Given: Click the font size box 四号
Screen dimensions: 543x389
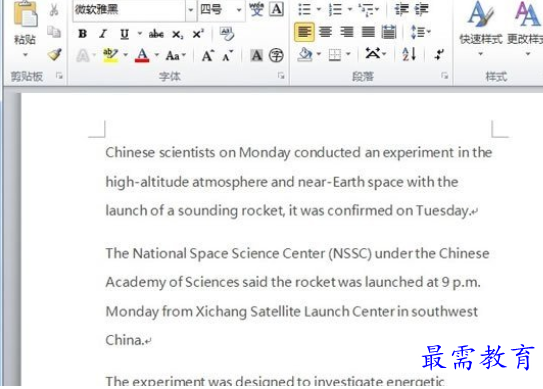Looking at the screenshot, I should 216,10.
